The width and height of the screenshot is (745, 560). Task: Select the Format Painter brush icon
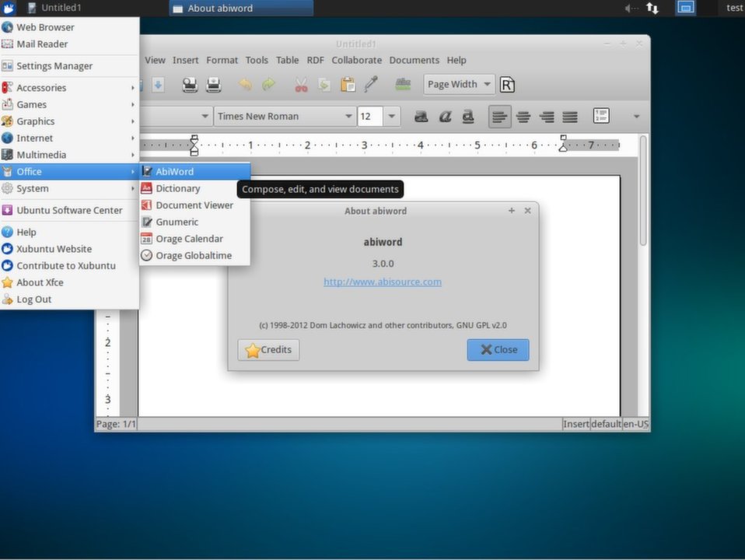pos(371,84)
